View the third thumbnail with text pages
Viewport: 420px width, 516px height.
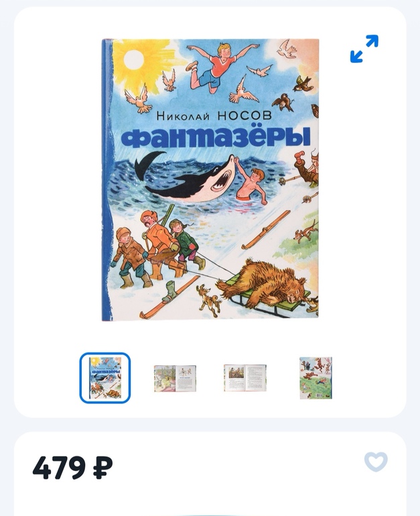coord(245,377)
